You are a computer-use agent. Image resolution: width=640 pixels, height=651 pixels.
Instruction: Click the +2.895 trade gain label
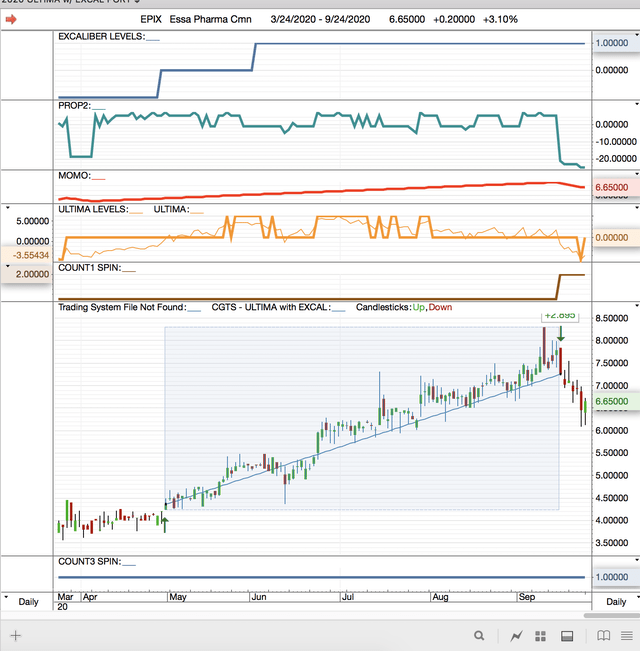tap(560, 316)
